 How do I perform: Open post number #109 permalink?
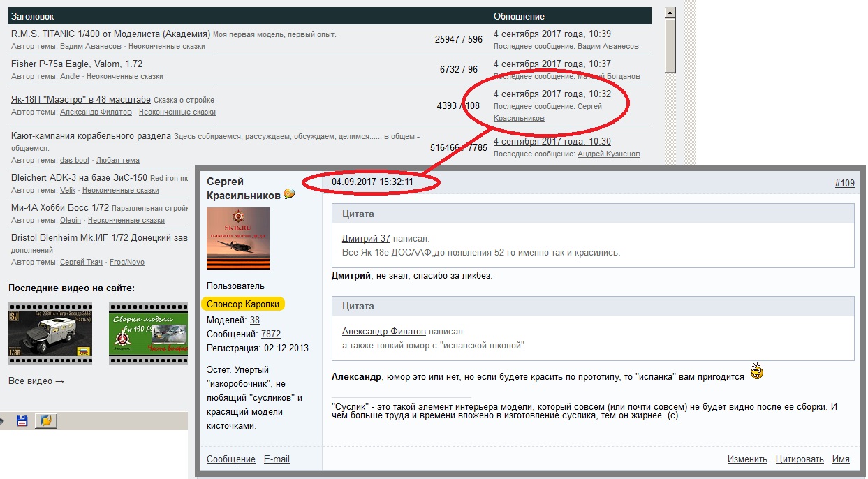pyautogui.click(x=844, y=183)
